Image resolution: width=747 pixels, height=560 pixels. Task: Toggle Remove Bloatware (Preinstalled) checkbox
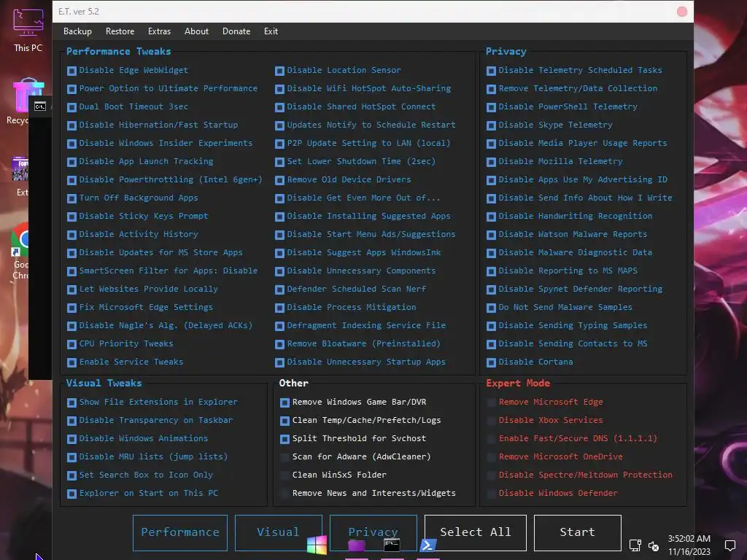pos(279,344)
